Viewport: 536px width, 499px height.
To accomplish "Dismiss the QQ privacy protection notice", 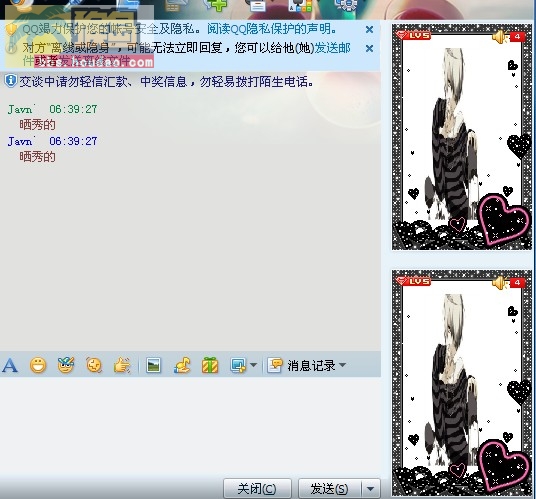I will [x=369, y=29].
